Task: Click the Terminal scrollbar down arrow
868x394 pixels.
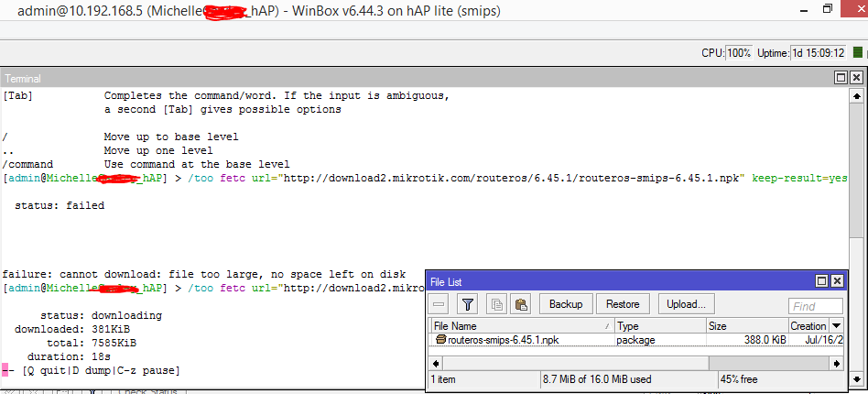Action: tap(856, 378)
